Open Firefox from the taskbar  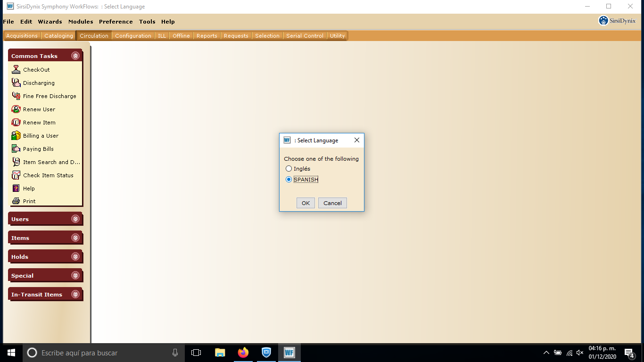(x=243, y=353)
